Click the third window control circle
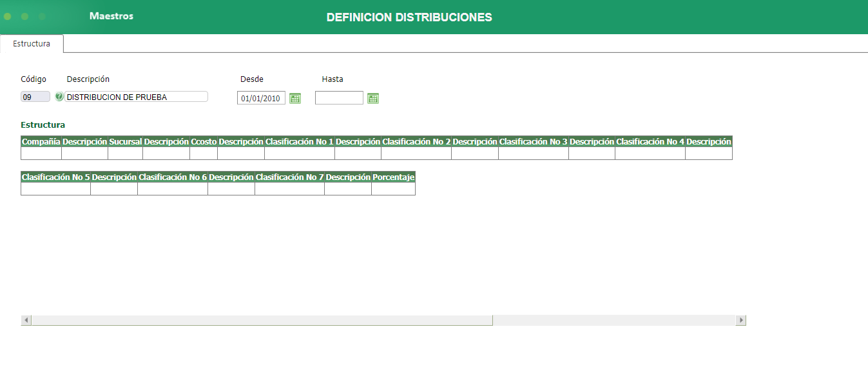The height and width of the screenshot is (389, 868). click(41, 17)
